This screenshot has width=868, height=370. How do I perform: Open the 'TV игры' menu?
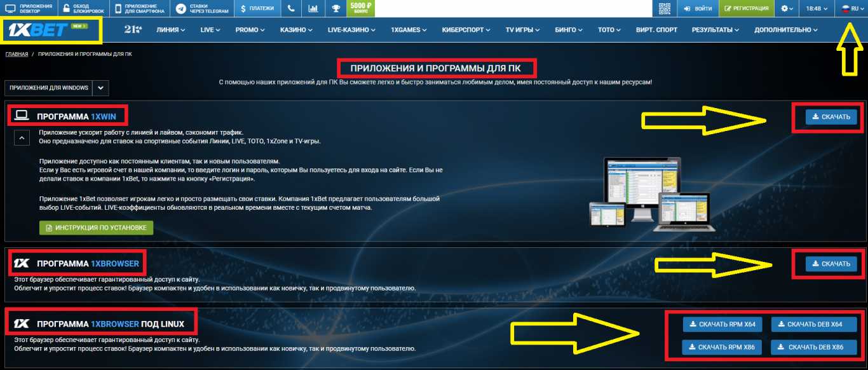point(523,30)
